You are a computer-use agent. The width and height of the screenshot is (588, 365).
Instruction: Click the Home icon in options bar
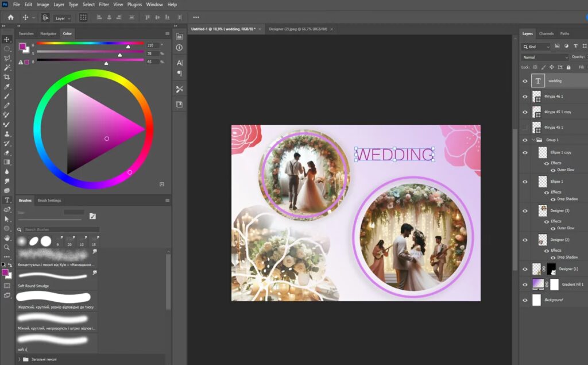click(10, 18)
